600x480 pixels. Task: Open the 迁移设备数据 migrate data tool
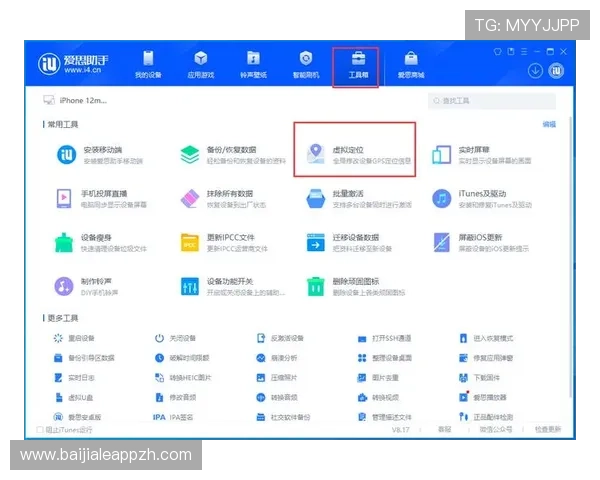pyautogui.click(x=349, y=243)
